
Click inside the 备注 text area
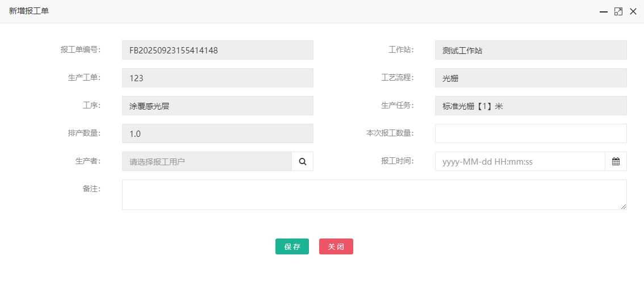[374, 195]
